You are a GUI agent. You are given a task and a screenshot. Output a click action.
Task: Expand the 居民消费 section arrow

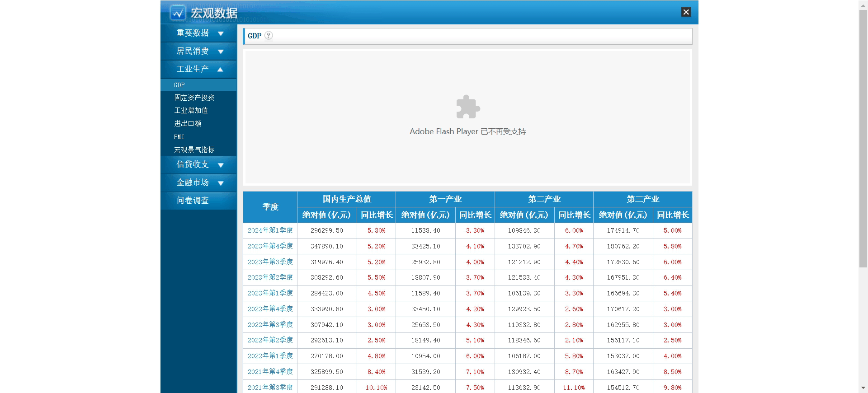(x=221, y=51)
